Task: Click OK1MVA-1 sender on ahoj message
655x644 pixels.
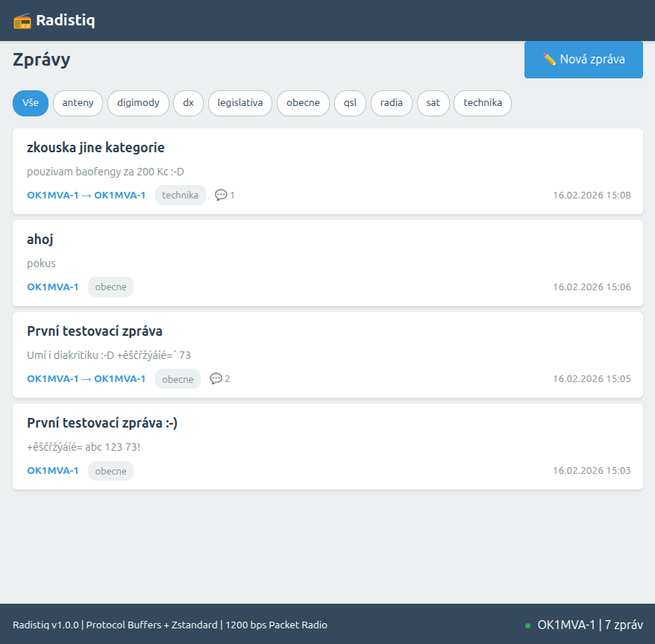Action: [53, 287]
